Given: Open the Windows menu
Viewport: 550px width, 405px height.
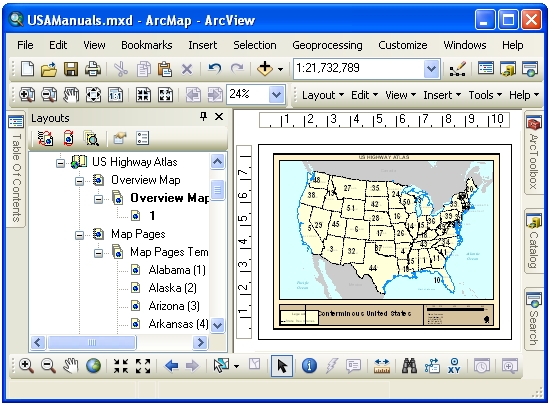Looking at the screenshot, I should tap(465, 45).
